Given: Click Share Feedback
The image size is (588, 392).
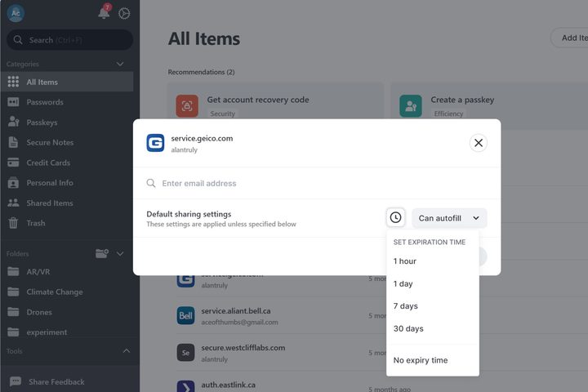Looking at the screenshot, I should point(56,382).
